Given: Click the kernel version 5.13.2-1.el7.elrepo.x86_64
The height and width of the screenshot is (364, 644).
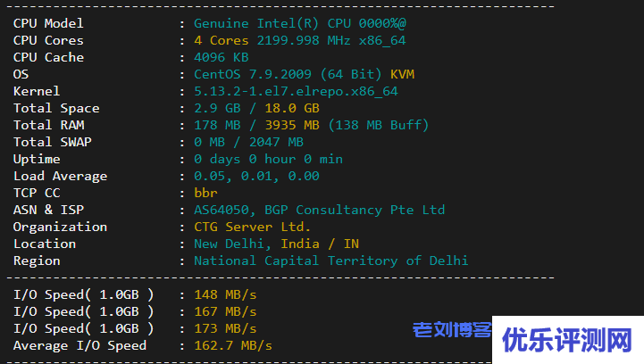Looking at the screenshot, I should [296, 91].
